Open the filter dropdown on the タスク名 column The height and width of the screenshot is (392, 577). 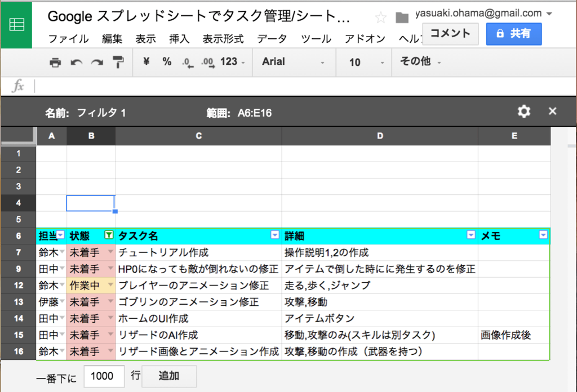274,235
